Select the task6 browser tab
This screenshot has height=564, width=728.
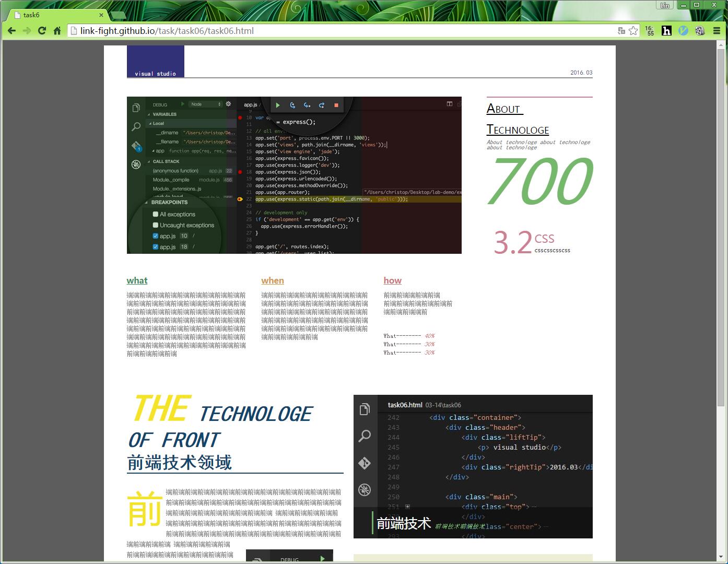(56, 15)
